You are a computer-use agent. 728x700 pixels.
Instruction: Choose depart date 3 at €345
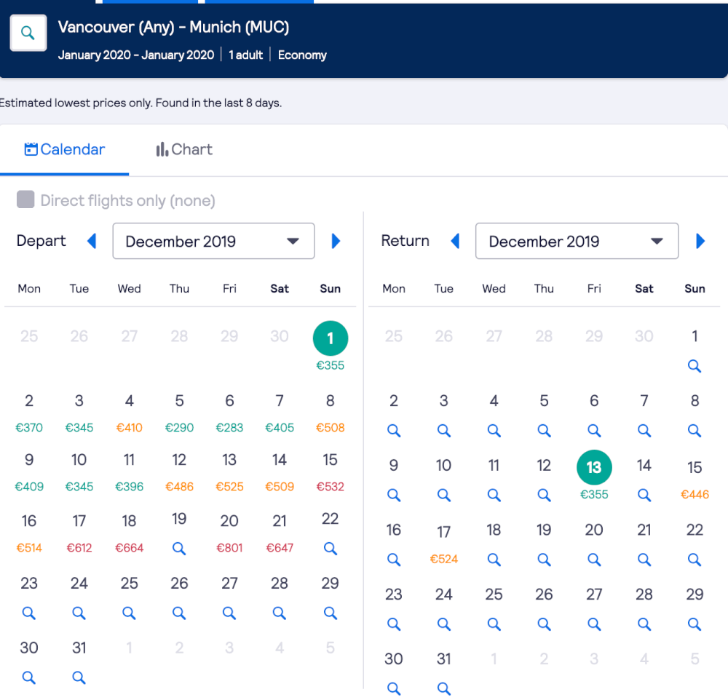[x=79, y=401]
